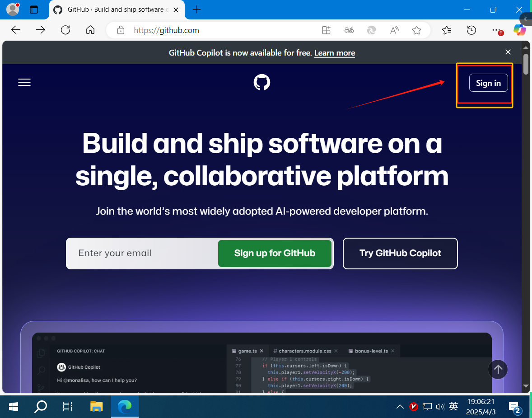Open a new browser tab
Screen dimensions: 532x418
pos(197,9)
